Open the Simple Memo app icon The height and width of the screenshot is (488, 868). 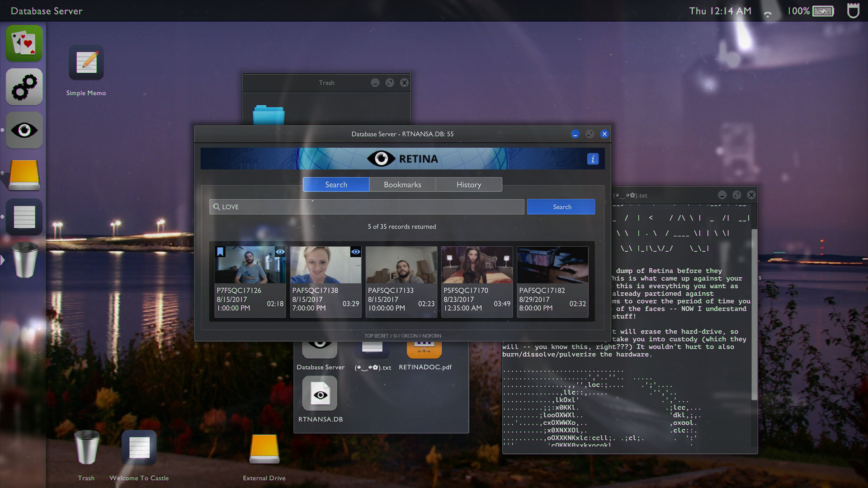85,64
